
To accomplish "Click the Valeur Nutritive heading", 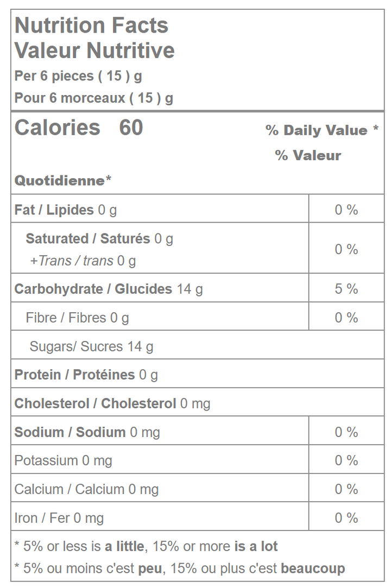I will coord(94,50).
